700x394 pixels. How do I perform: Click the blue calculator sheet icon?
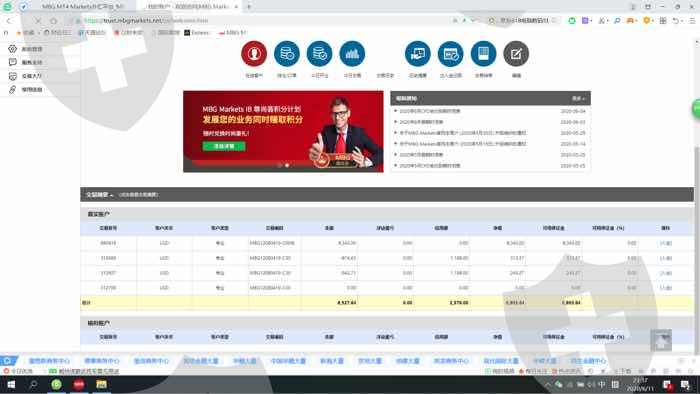click(x=483, y=54)
